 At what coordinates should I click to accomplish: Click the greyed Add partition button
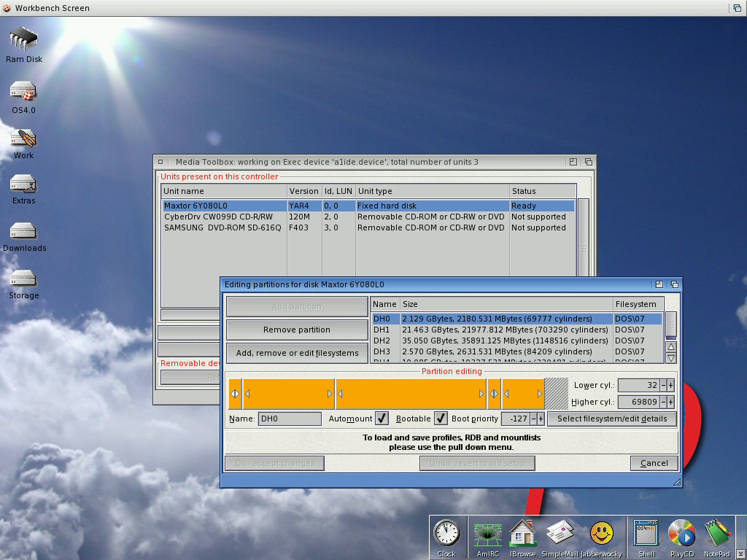coord(297,307)
